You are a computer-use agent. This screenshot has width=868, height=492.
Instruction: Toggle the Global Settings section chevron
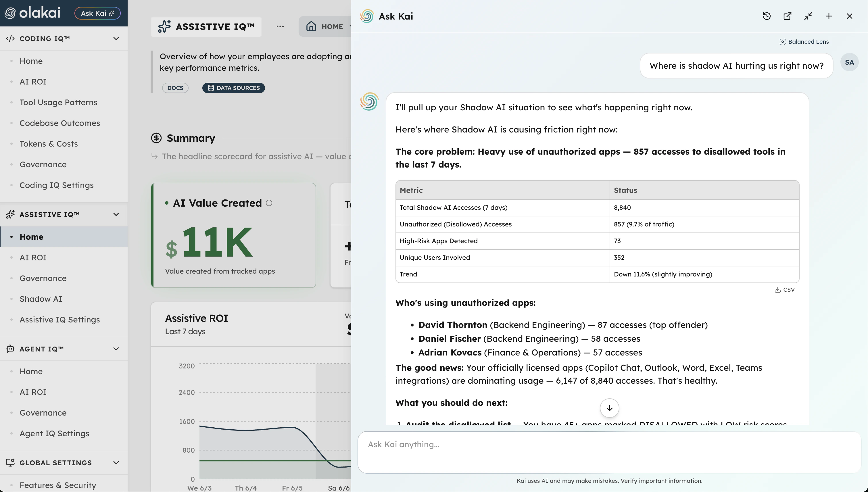coord(116,463)
